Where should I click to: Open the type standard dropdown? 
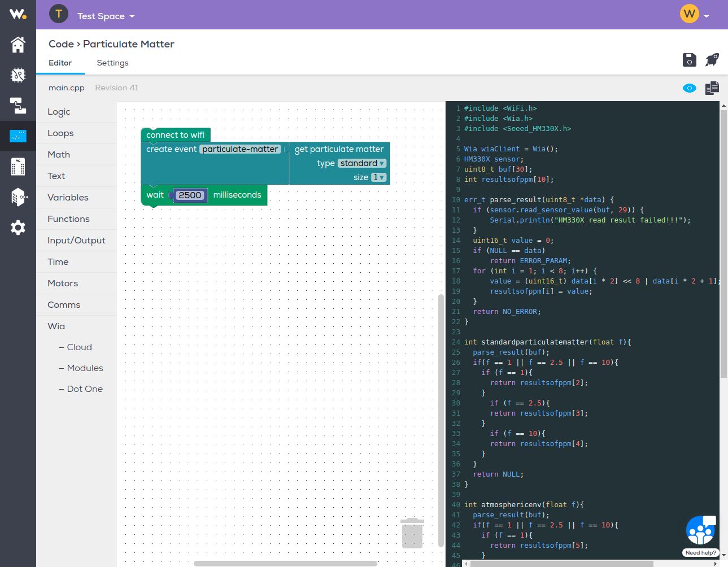pyautogui.click(x=362, y=163)
